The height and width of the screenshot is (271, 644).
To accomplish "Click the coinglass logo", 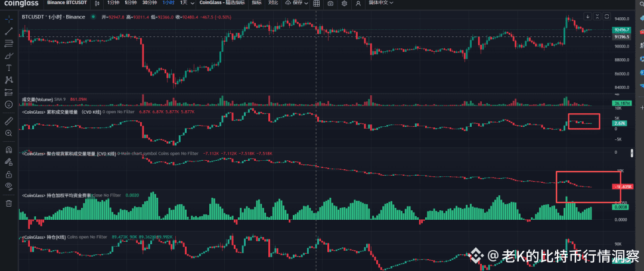I will [21, 3].
